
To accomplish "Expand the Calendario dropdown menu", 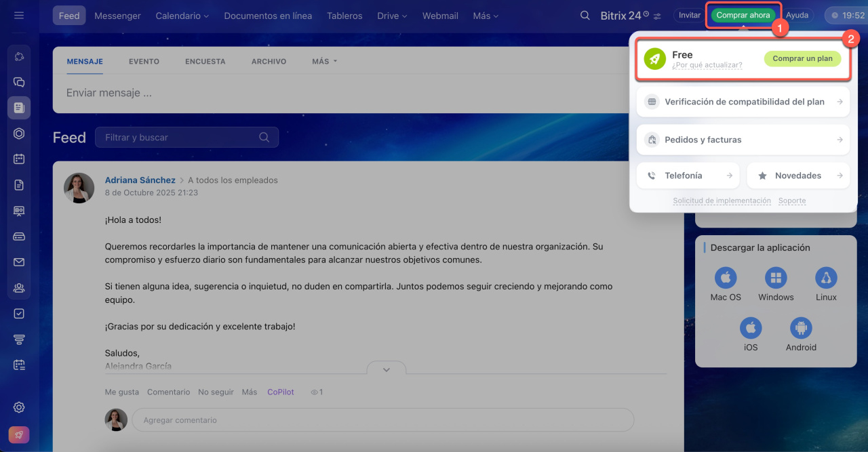I will [182, 16].
